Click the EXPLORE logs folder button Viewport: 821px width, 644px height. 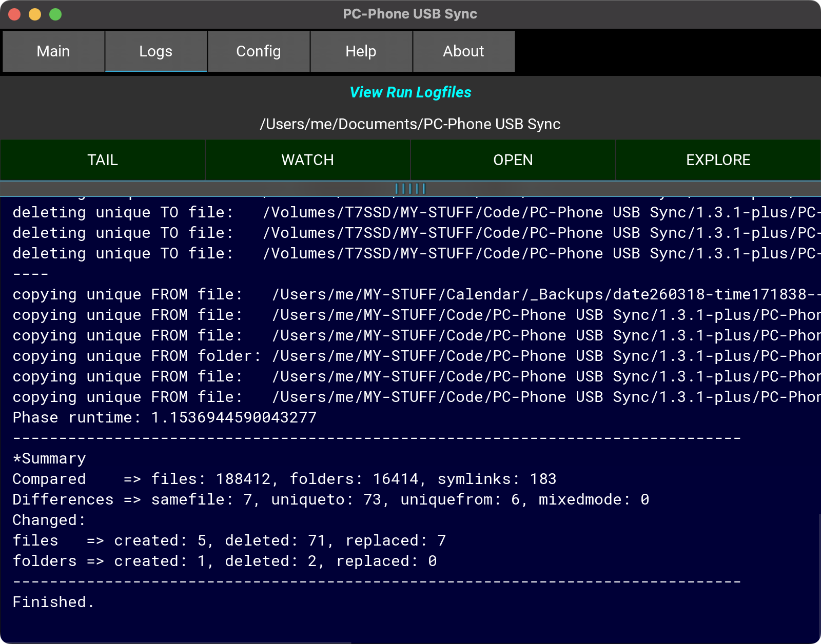718,160
